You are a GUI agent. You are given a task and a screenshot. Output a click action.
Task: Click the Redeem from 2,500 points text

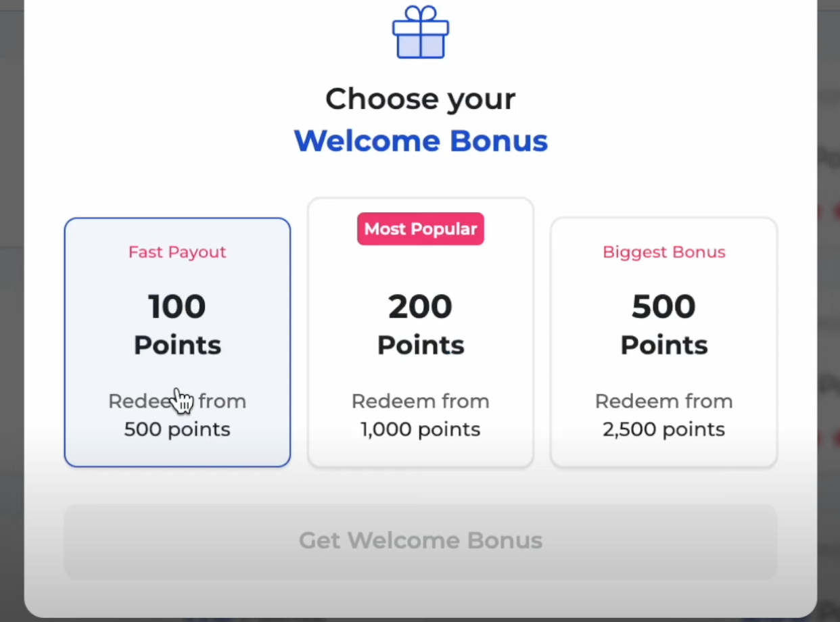[663, 415]
